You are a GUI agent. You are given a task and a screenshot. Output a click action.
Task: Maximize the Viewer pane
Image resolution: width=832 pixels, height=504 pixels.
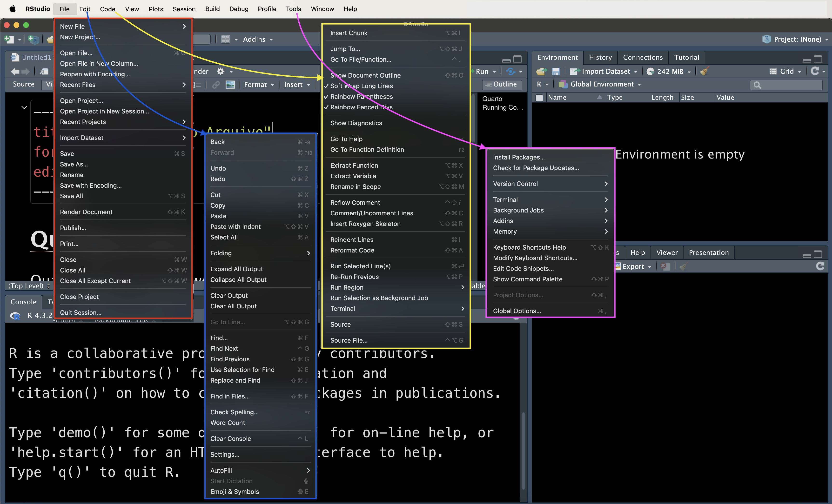(818, 254)
